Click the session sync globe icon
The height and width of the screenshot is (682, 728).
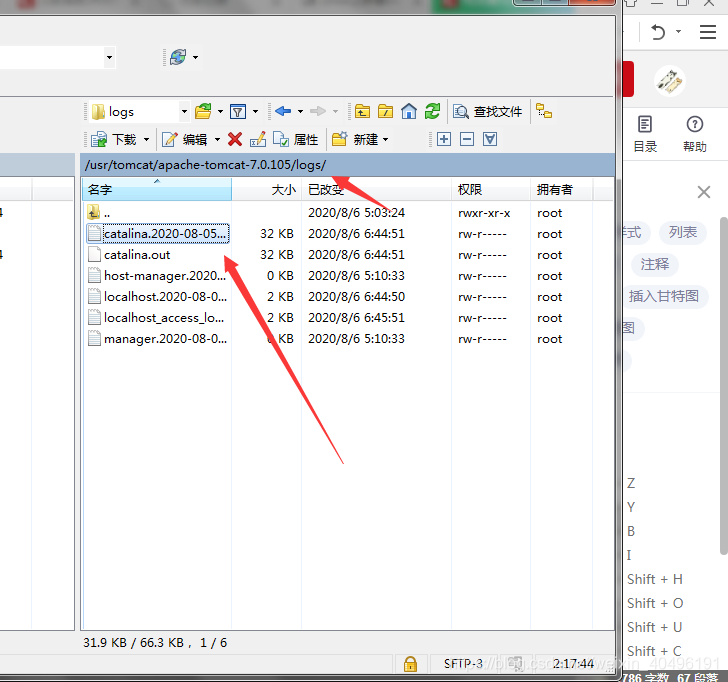(178, 57)
